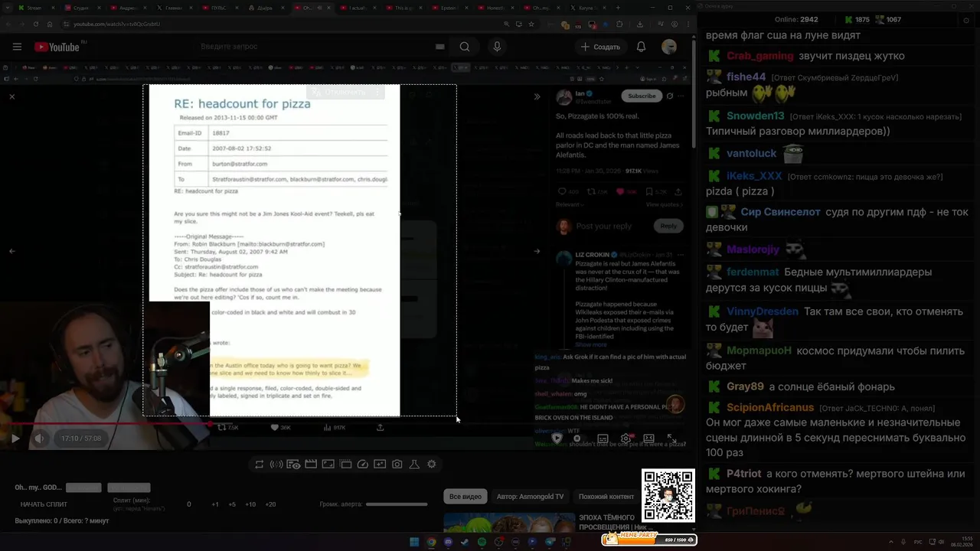Viewport: 980px width, 551px height.
Task: Add ten minutes with '+10' button
Action: click(250, 504)
